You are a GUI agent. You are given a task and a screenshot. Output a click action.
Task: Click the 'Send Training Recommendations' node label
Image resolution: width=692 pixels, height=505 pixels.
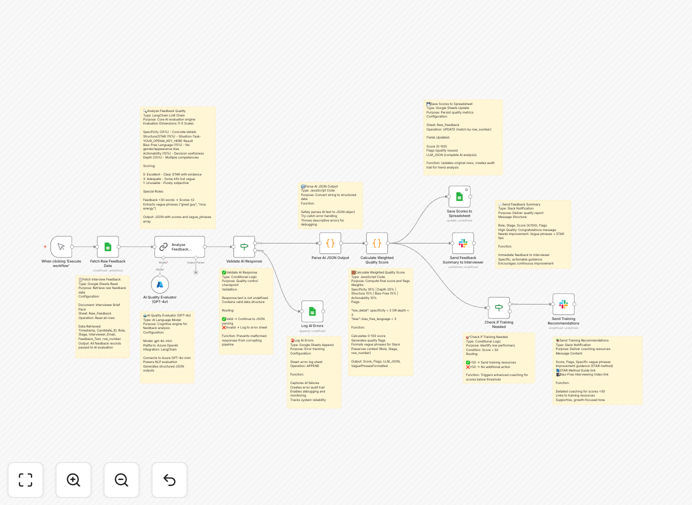(x=564, y=321)
